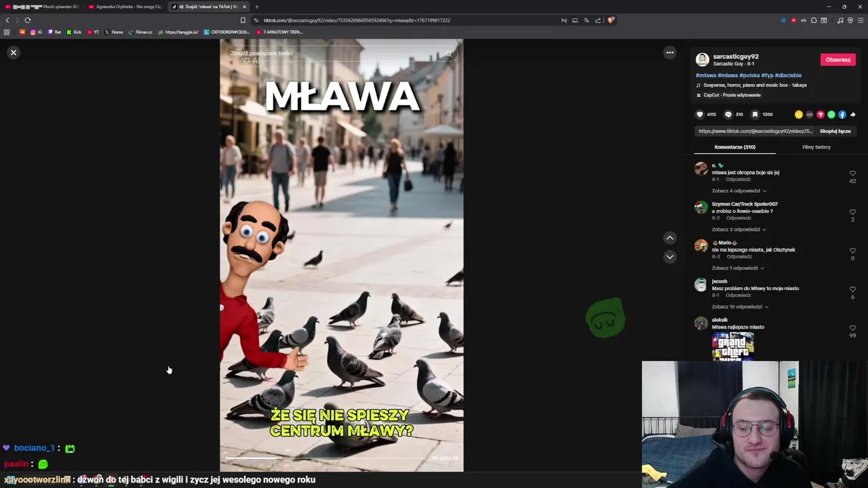Click the yellow repost icon
This screenshot has width=868, height=488.
click(799, 115)
